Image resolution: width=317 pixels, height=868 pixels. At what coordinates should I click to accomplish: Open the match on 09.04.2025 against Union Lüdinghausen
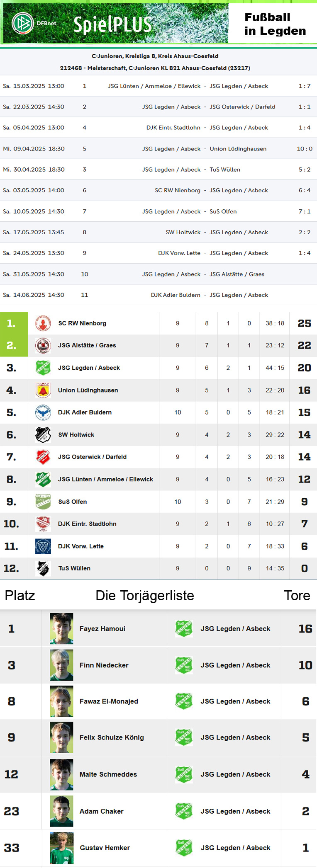158,148
